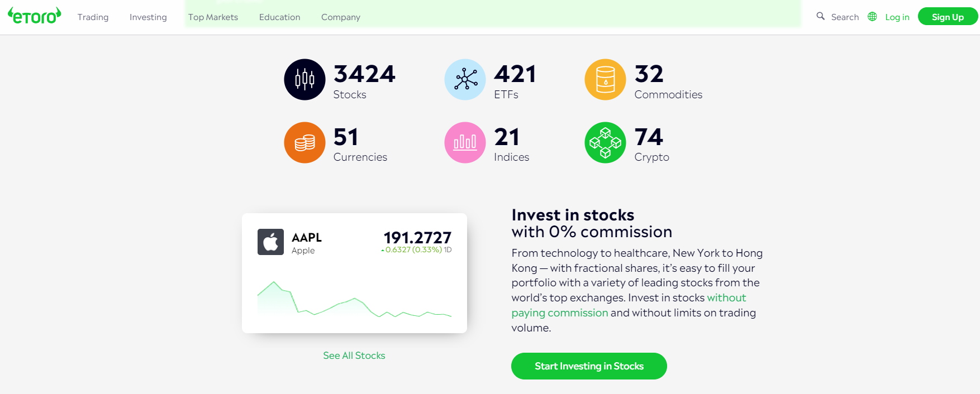Viewport: 980px width, 394px height.
Task: Expand the Company menu
Action: (340, 17)
